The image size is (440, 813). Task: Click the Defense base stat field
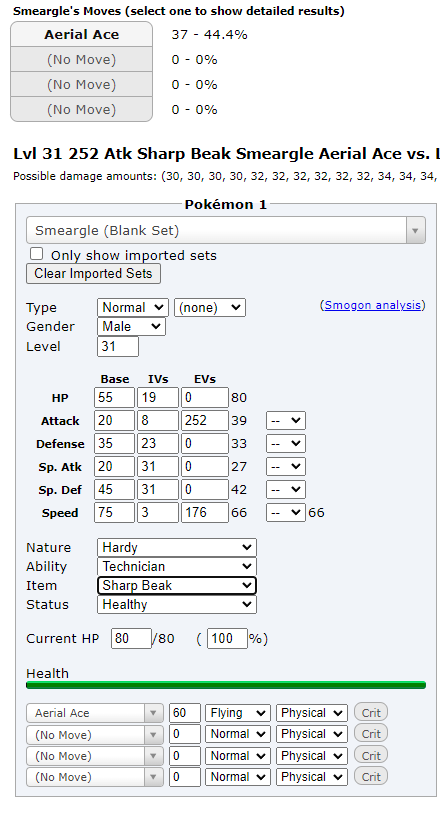tap(115, 444)
